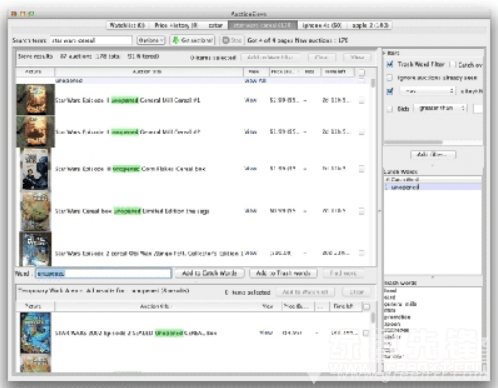Open thumbnail of General Mill Cereal #1 auction
498x388 pixels.
[x=35, y=99]
